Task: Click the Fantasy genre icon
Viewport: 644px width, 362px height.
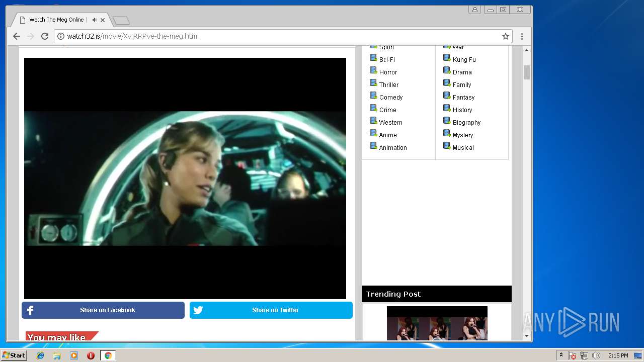Action: coord(447,96)
